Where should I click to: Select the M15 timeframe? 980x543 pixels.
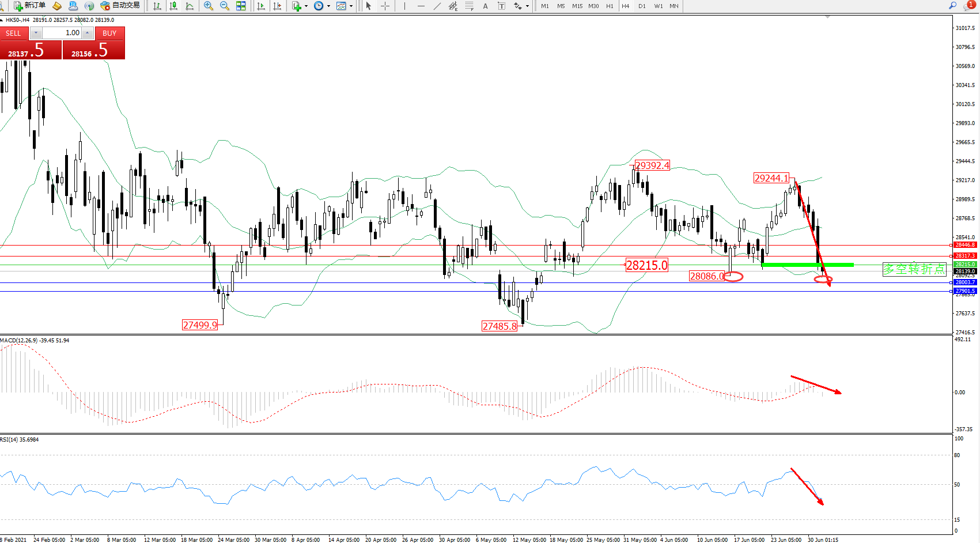pyautogui.click(x=577, y=6)
